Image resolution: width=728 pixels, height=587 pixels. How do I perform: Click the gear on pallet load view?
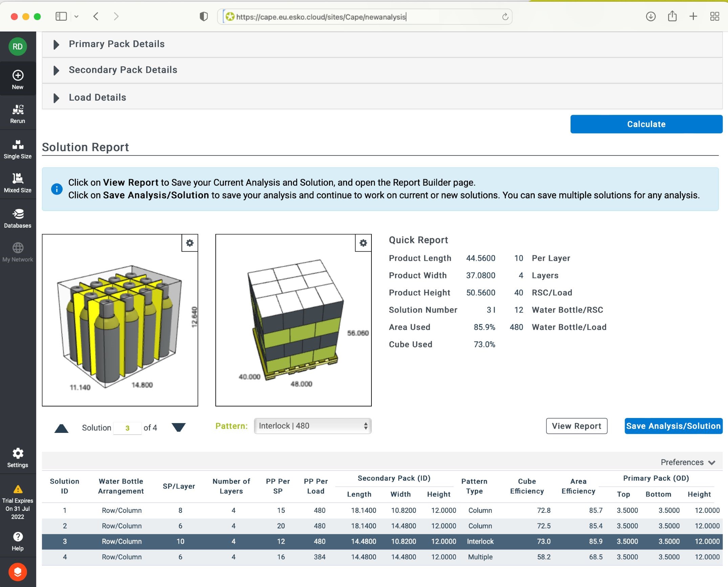[x=363, y=243]
